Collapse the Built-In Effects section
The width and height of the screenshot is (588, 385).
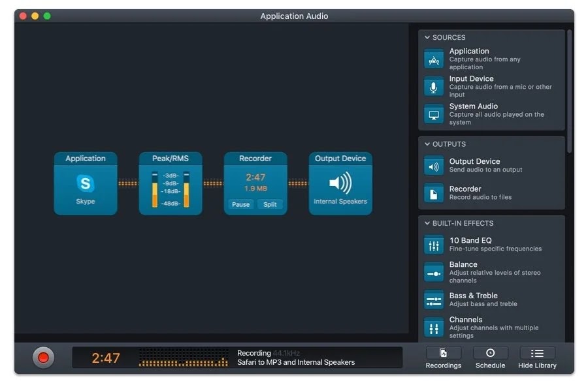click(x=427, y=223)
